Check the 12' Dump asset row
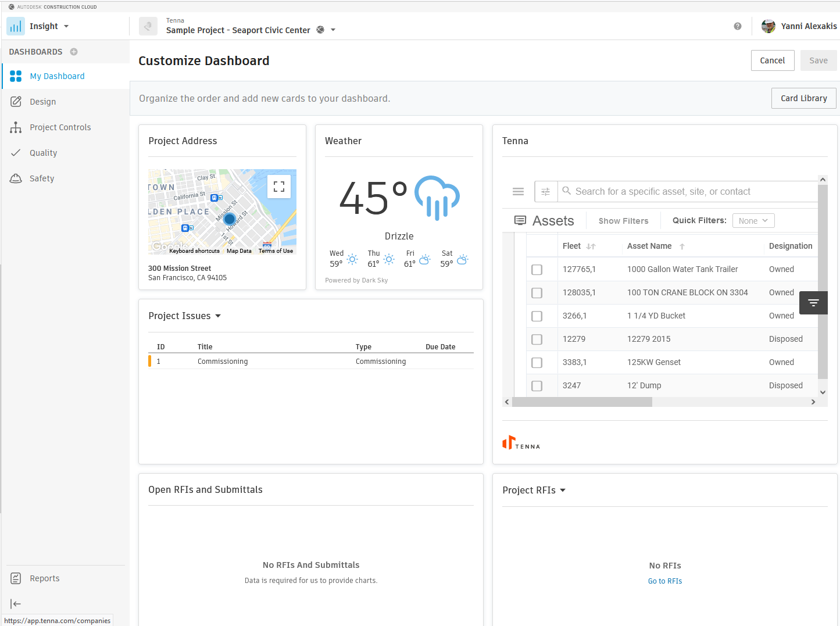The width and height of the screenshot is (840, 626). (537, 386)
